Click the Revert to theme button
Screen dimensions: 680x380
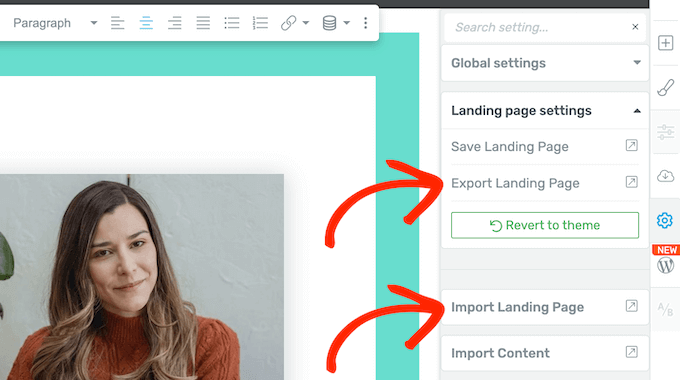[x=545, y=225]
